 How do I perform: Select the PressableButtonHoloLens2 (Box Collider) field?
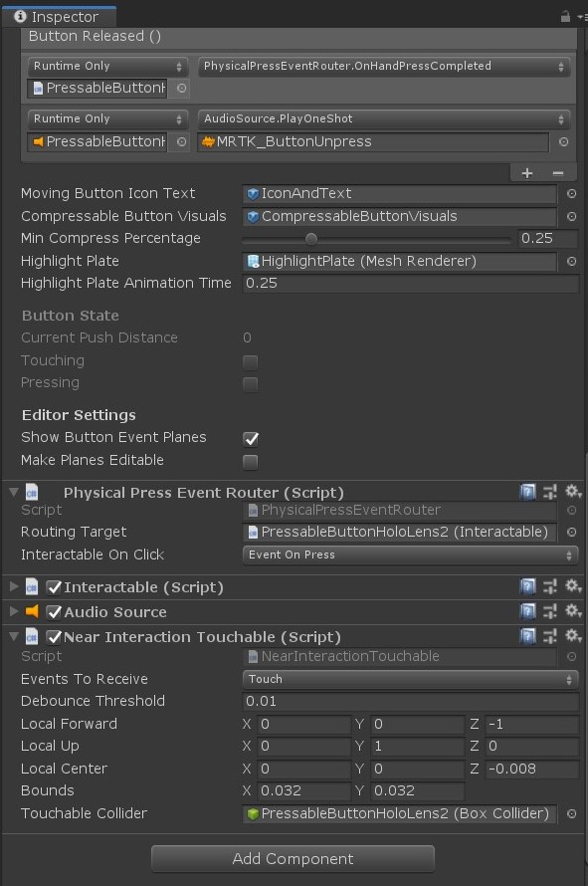(x=399, y=813)
